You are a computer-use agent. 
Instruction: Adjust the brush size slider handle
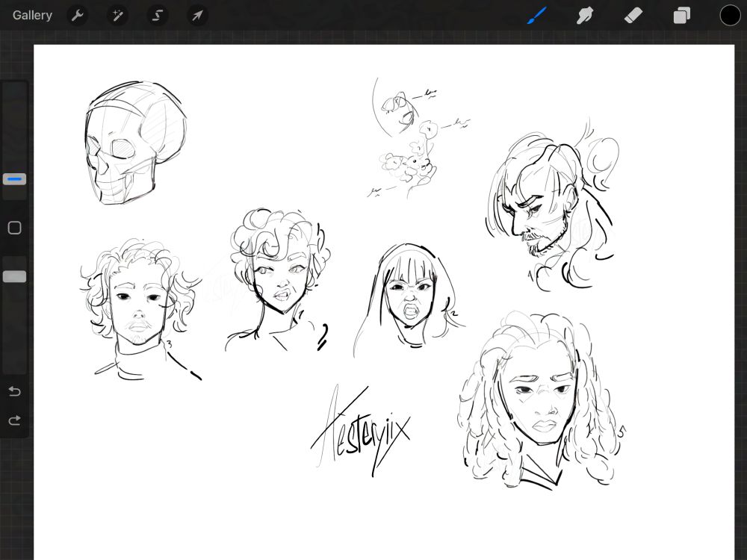tap(14, 179)
